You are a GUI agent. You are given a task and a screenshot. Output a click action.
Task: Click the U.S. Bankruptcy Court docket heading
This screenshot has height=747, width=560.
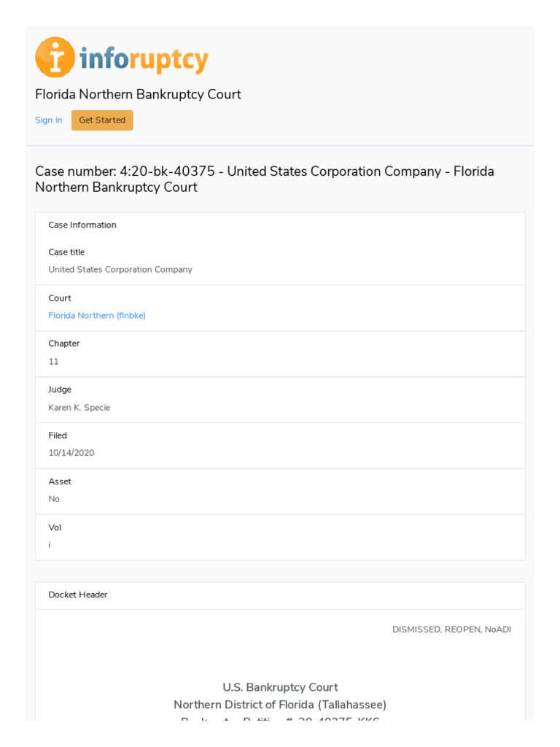(x=280, y=687)
